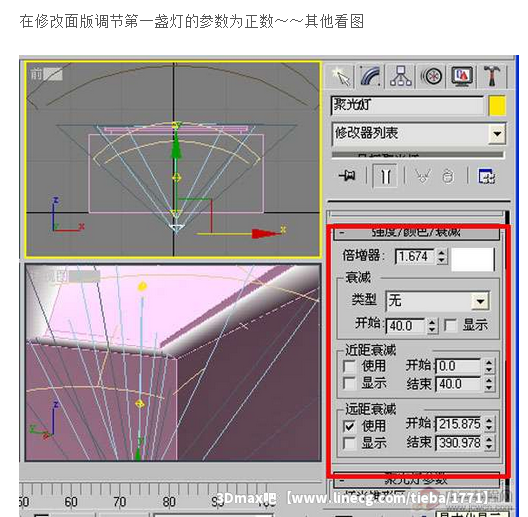Click the 衰减 开始 40.0 field
The height and width of the screenshot is (517, 528).
[406, 326]
